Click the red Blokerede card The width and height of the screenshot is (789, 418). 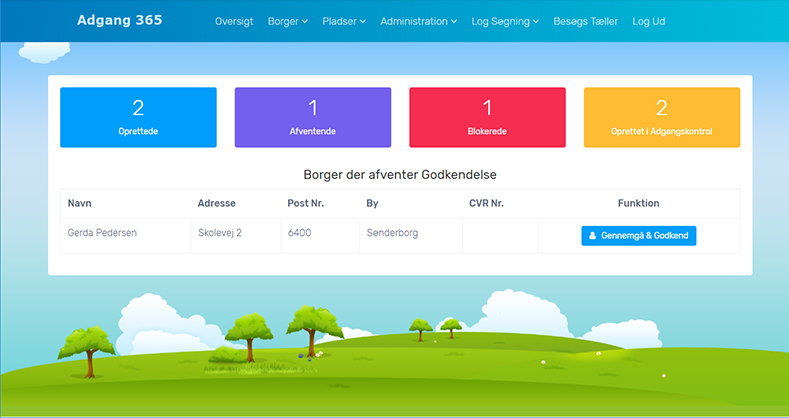[x=487, y=117]
